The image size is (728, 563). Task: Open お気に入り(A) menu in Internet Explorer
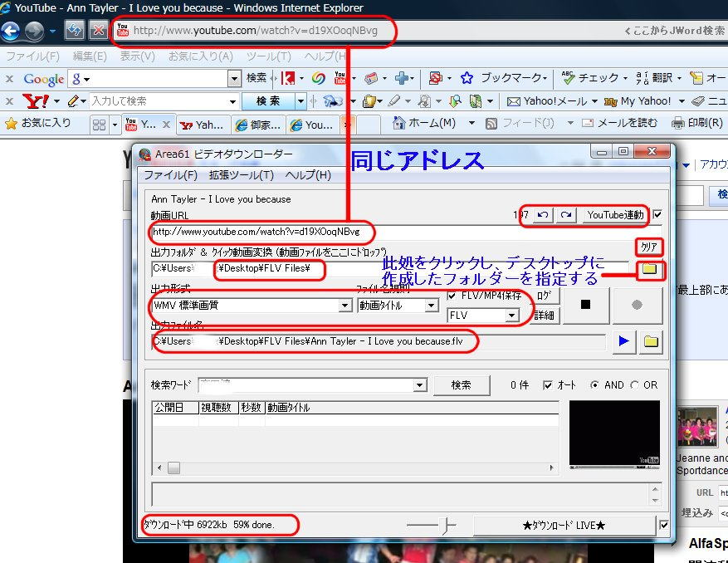tap(201, 56)
